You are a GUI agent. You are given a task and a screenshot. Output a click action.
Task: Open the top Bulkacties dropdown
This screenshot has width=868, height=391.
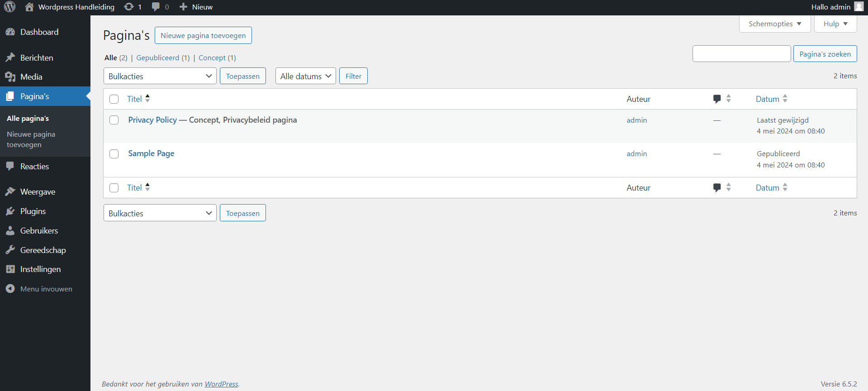pyautogui.click(x=160, y=76)
